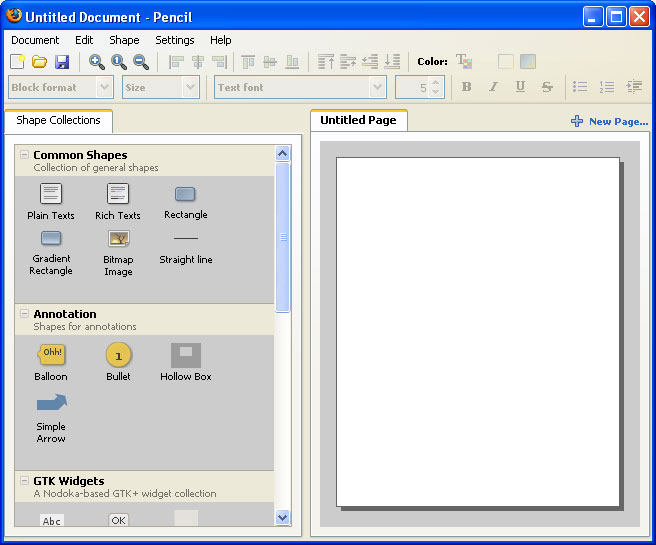Viewport: 656px width, 545px height.
Task: Collapse the Common Shapes section
Action: pos(24,155)
